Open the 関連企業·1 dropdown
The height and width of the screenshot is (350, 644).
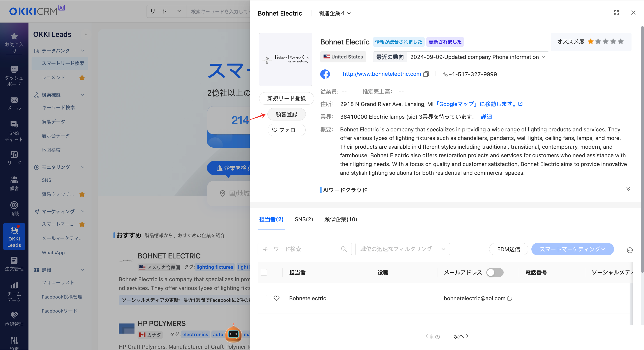[334, 13]
